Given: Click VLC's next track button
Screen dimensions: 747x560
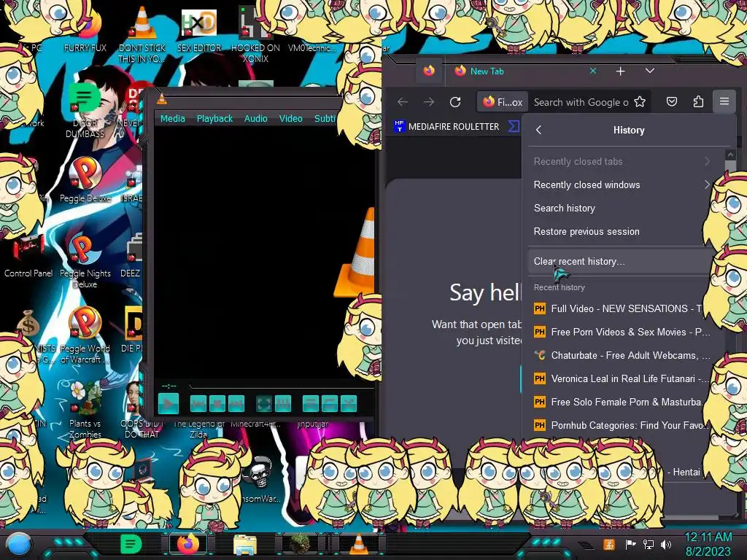Looking at the screenshot, I should [x=236, y=404].
